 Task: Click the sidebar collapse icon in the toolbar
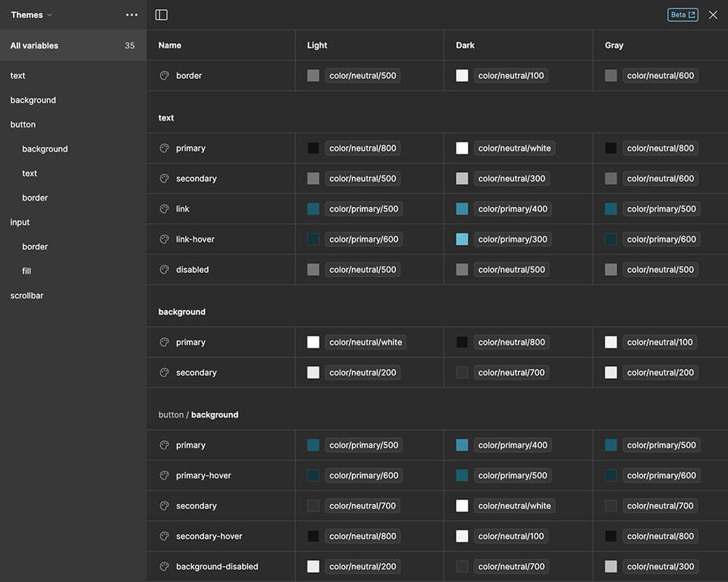[x=162, y=14]
